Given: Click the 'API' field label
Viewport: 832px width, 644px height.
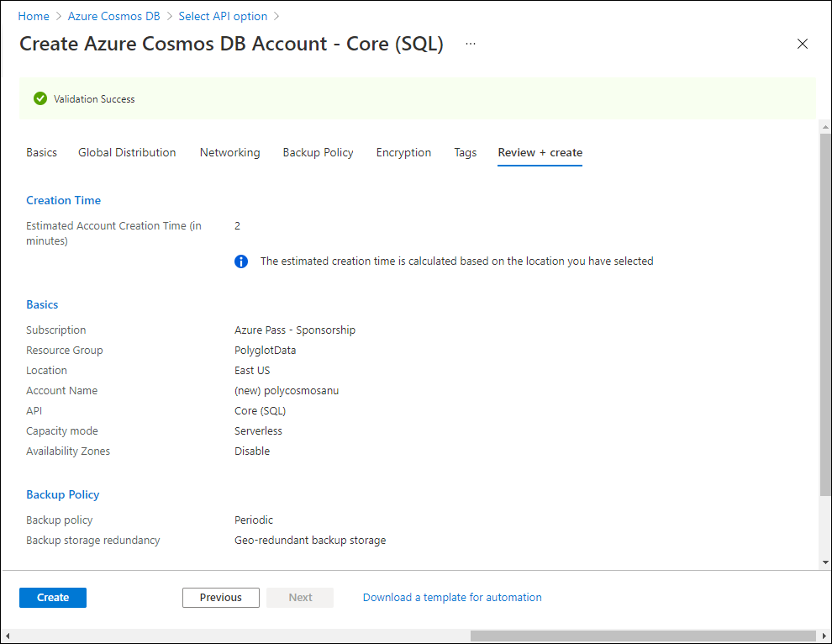Looking at the screenshot, I should point(34,410).
